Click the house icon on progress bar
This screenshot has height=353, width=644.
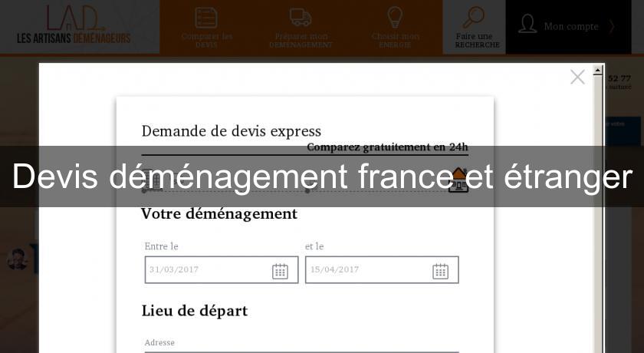(458, 180)
